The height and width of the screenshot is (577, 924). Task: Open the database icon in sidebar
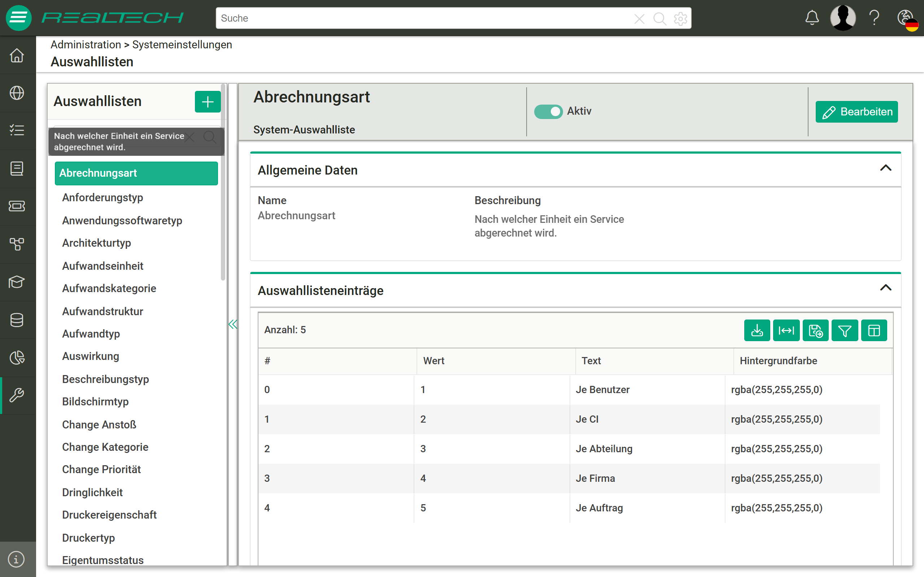[17, 320]
